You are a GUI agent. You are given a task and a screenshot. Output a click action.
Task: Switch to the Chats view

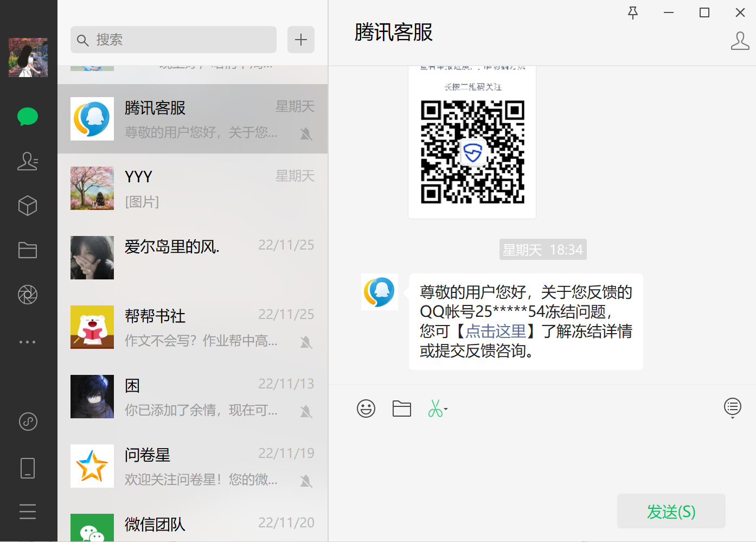pos(28,116)
